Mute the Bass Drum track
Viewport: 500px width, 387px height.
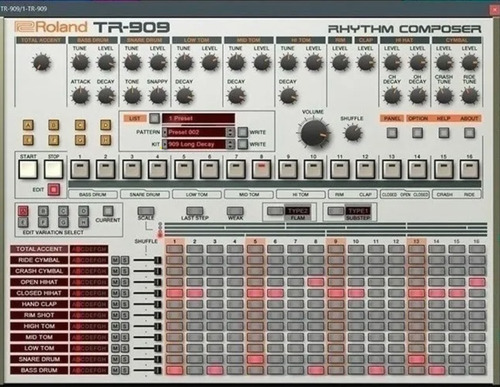(x=115, y=370)
